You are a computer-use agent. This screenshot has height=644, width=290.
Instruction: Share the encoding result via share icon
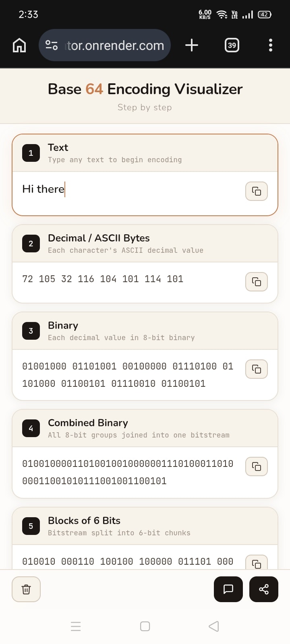tap(264, 589)
